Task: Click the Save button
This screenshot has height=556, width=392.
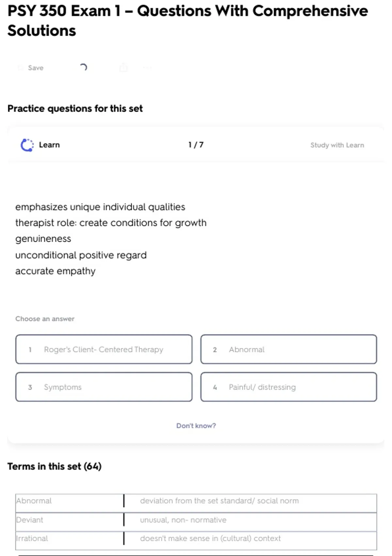Action: pos(35,68)
